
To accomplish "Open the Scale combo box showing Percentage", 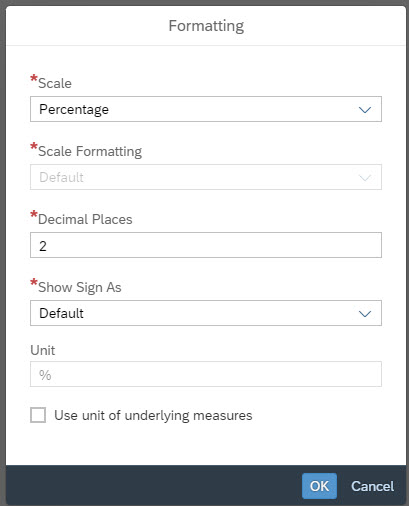I will (x=206, y=109).
